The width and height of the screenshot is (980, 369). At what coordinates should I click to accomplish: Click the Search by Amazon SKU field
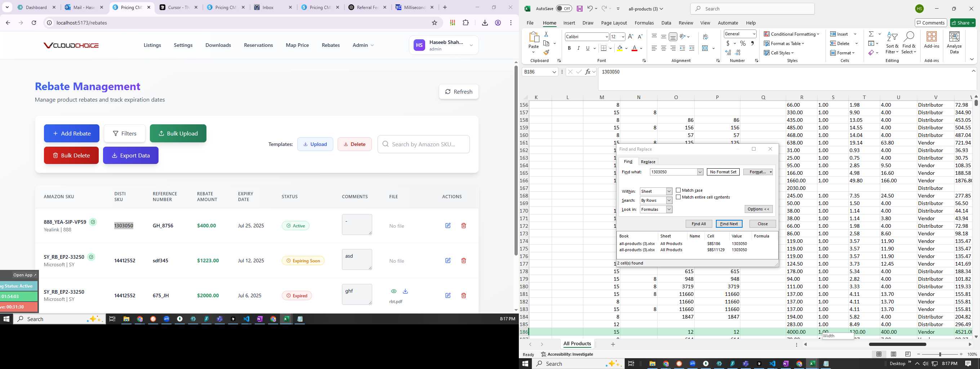pyautogui.click(x=423, y=144)
